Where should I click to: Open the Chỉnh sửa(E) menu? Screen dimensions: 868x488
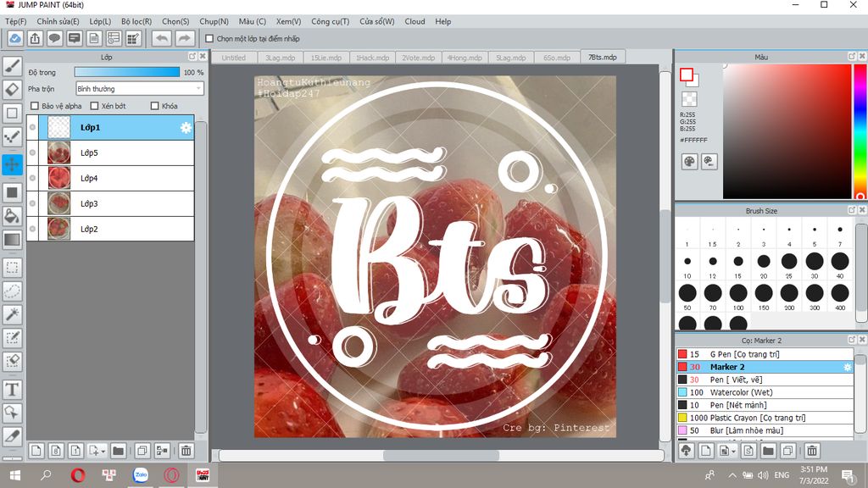tap(58, 21)
